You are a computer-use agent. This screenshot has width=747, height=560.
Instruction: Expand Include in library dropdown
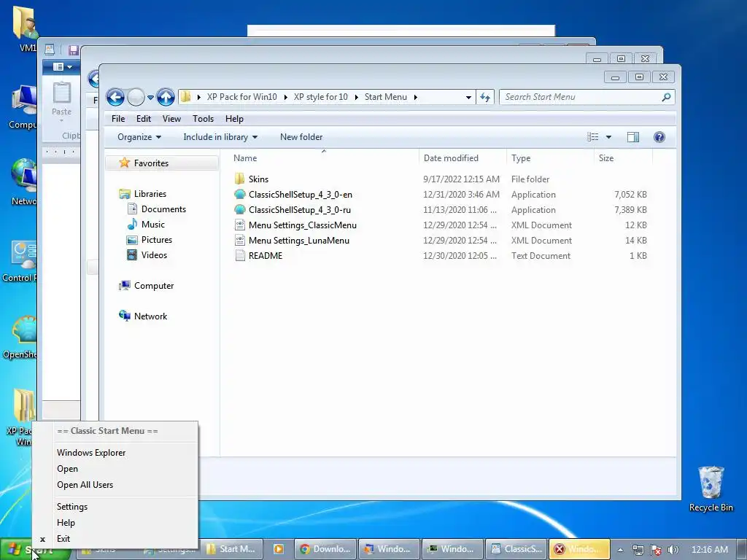coord(220,137)
